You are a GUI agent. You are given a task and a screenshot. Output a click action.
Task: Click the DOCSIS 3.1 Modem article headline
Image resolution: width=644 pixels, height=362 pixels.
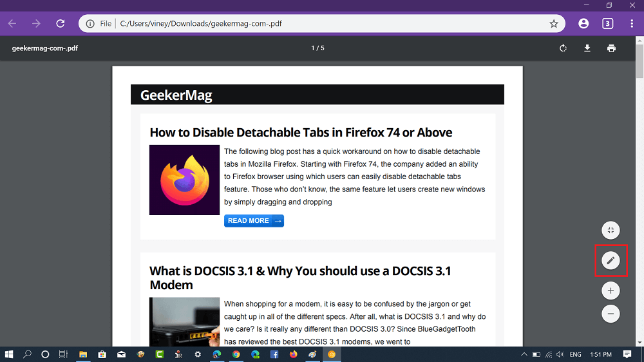[x=300, y=278]
